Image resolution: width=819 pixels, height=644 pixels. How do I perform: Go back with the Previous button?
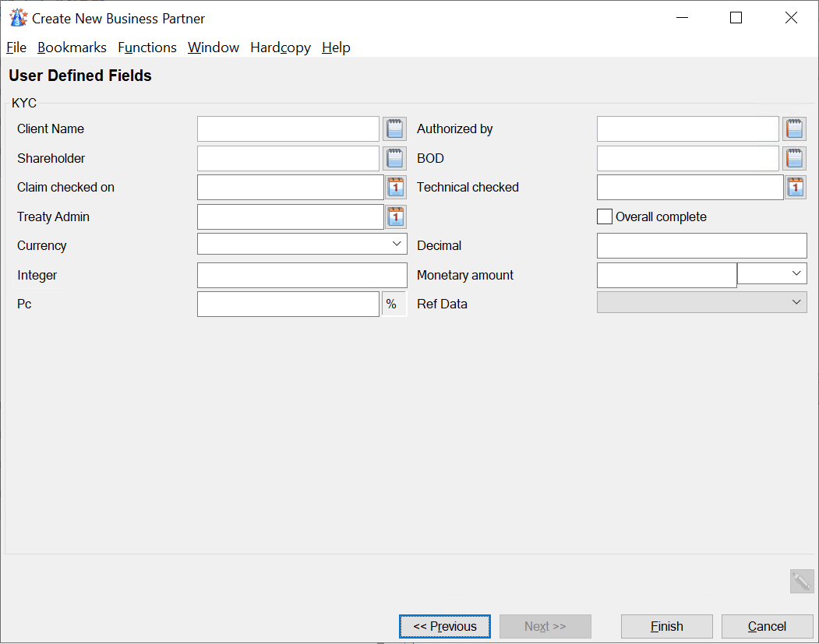pos(444,626)
